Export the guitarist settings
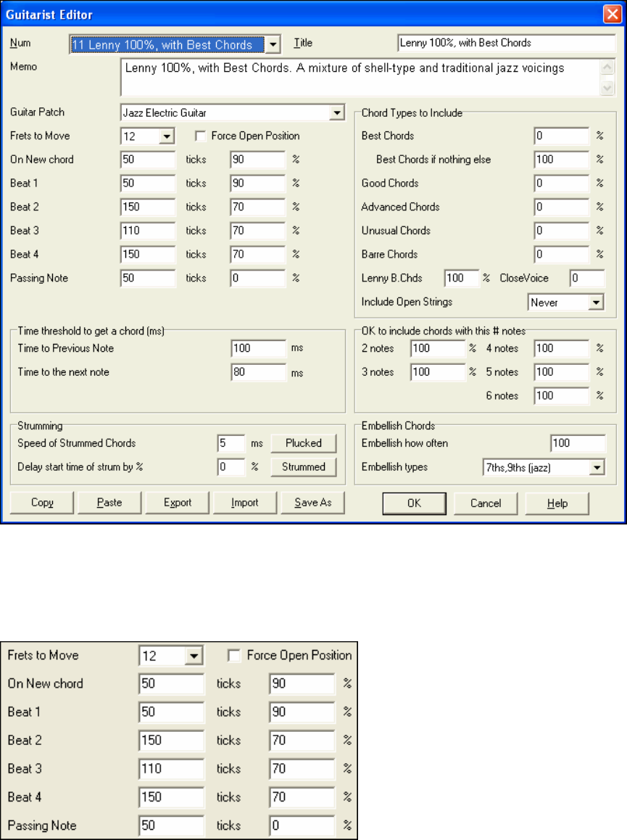The width and height of the screenshot is (627, 840). pyautogui.click(x=178, y=503)
